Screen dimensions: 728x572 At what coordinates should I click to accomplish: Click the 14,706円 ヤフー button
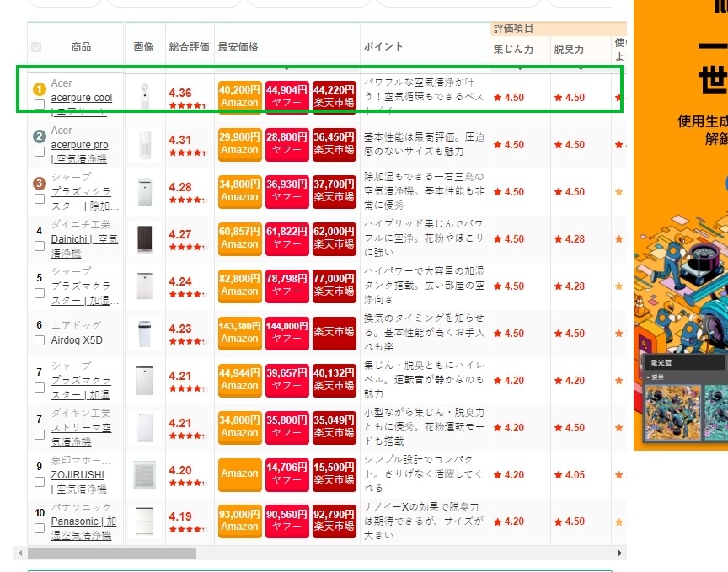point(287,474)
